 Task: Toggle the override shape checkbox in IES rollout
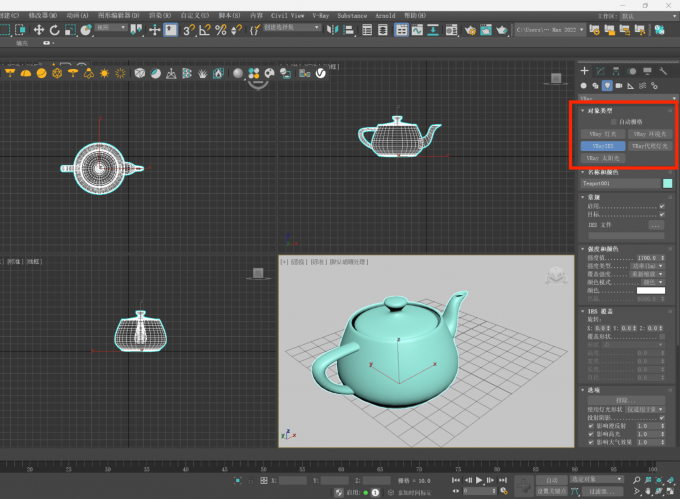tap(662, 336)
